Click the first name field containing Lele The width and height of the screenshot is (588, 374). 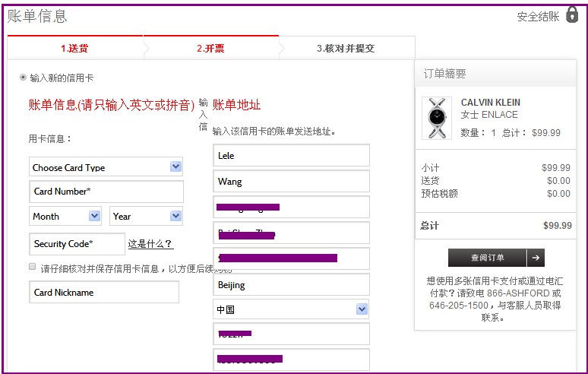pos(291,156)
